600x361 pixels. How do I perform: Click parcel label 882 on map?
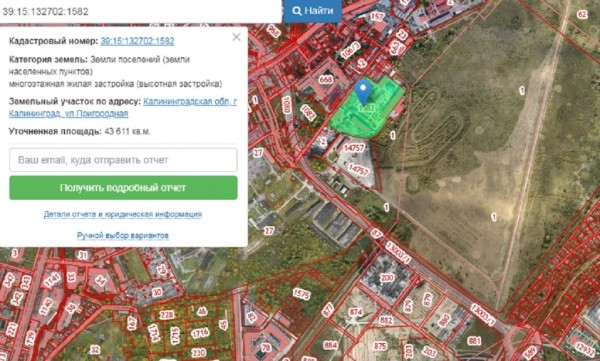(386, 320)
